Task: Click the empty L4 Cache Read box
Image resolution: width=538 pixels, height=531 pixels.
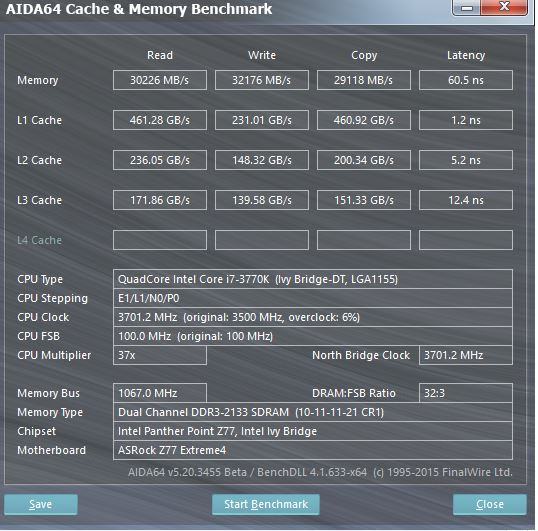Action: tap(160, 240)
